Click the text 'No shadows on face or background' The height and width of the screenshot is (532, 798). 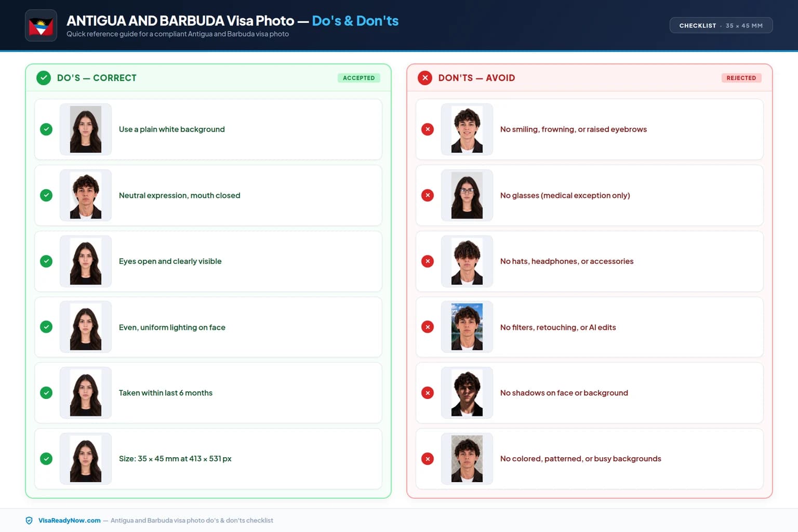[x=564, y=393]
